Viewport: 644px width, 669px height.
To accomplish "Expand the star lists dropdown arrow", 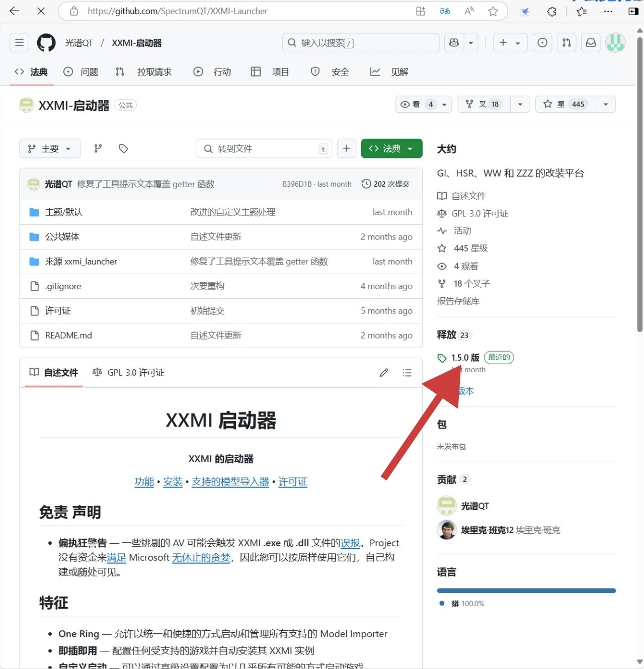I will click(x=606, y=104).
